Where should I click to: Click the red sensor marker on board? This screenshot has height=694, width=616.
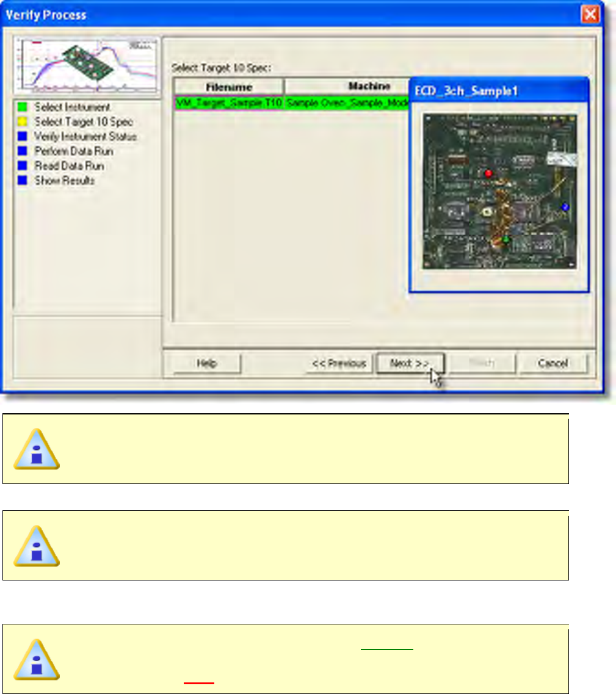coord(488,173)
